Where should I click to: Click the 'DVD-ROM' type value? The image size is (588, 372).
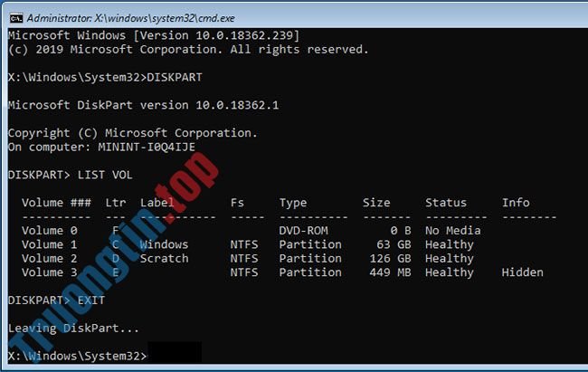(x=303, y=231)
